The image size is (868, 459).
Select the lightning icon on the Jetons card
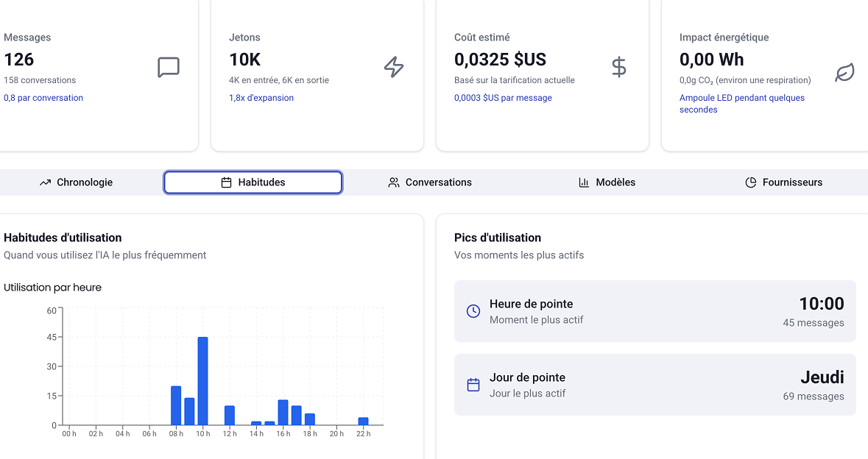pos(395,67)
